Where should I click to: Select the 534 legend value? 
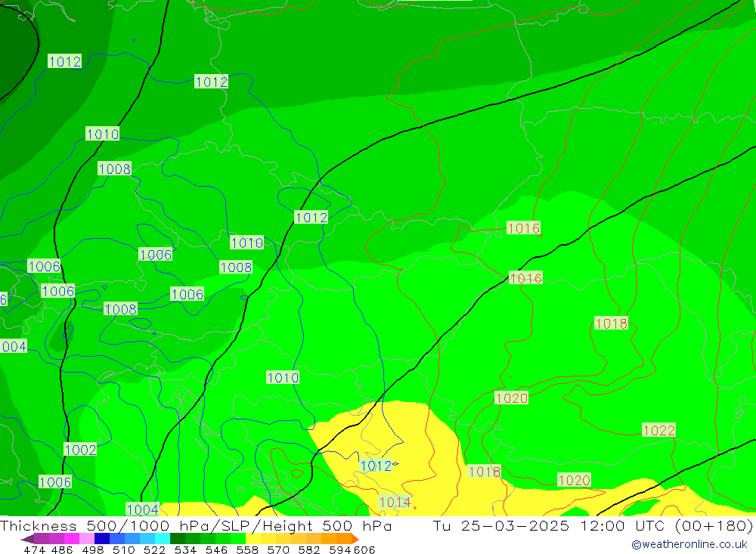185,549
